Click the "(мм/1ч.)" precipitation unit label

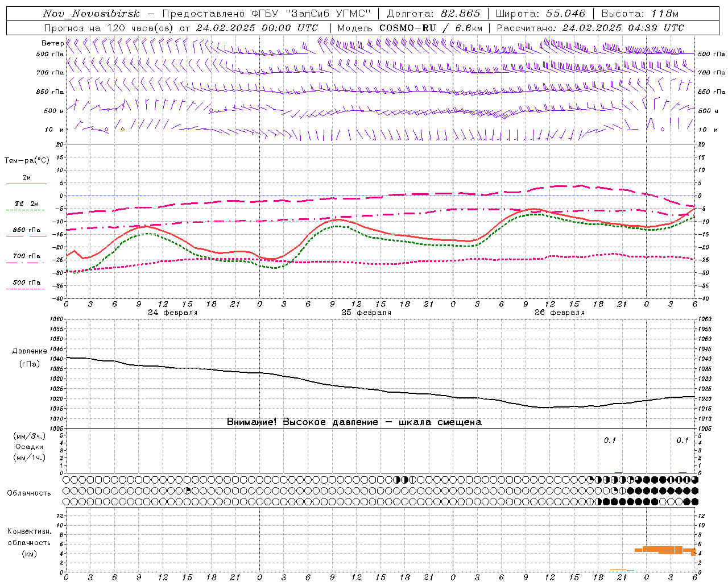tap(30, 458)
